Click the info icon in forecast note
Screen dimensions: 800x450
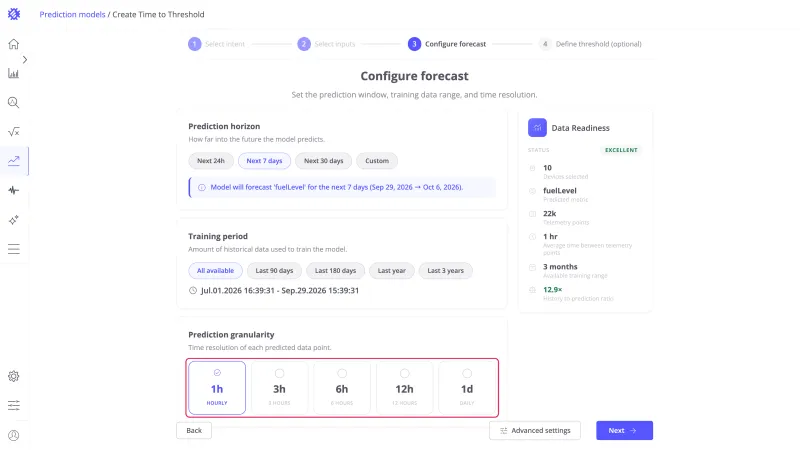202,188
